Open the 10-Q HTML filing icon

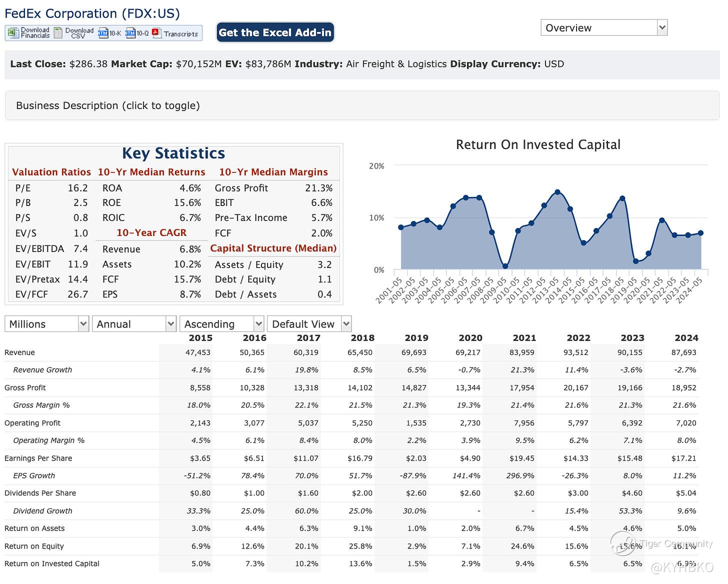(130, 33)
